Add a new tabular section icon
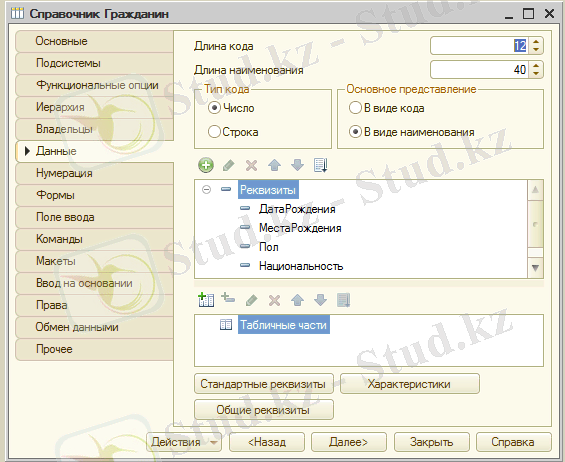The width and height of the screenshot is (565, 462). coord(206,300)
